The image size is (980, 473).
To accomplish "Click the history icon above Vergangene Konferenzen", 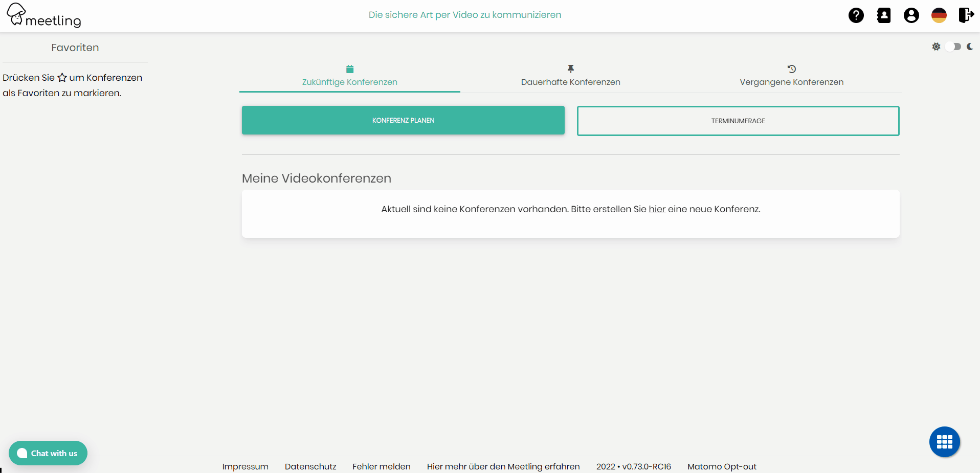I will (791, 69).
